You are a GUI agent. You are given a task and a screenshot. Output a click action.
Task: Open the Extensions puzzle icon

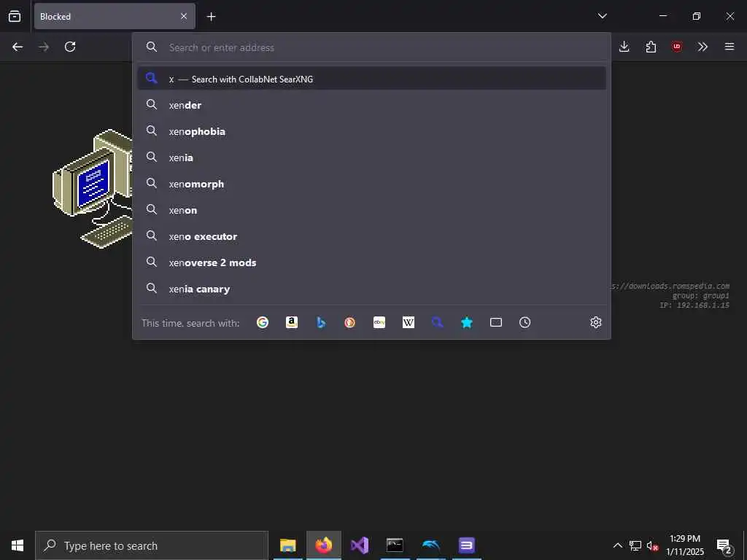pos(651,47)
